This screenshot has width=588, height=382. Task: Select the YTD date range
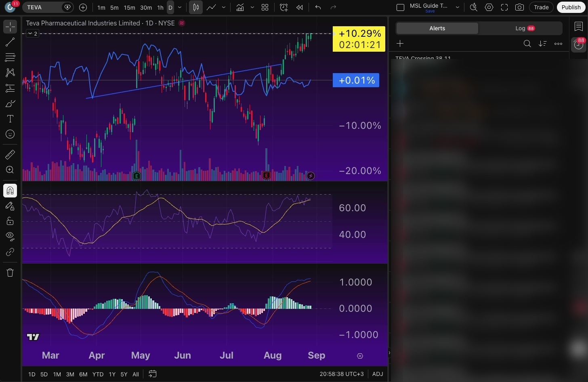(98, 374)
